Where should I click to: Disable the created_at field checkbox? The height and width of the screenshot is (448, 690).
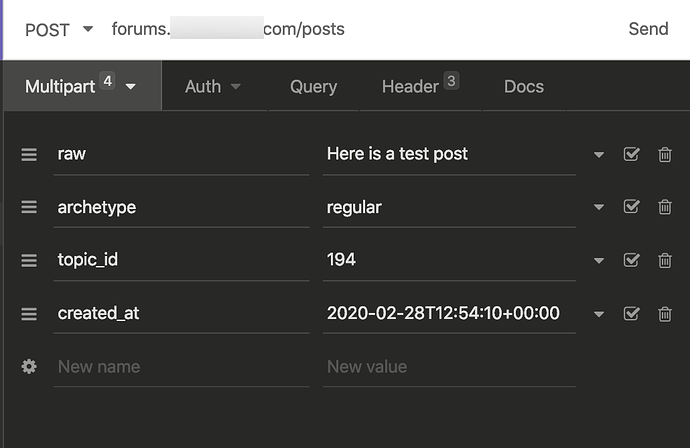point(631,313)
